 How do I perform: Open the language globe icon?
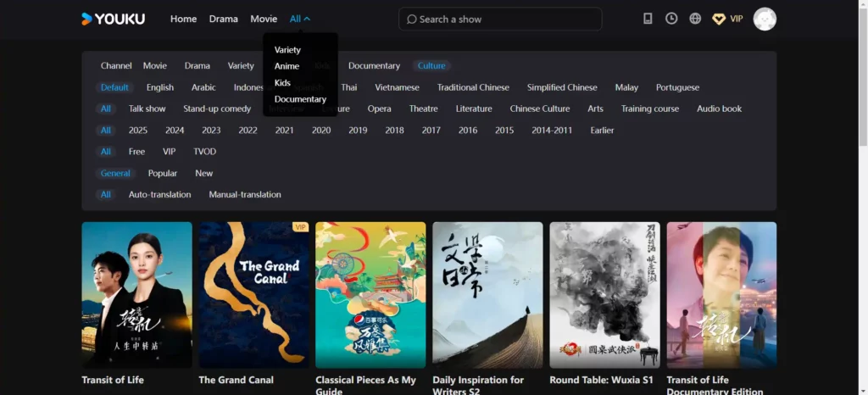pyautogui.click(x=695, y=19)
